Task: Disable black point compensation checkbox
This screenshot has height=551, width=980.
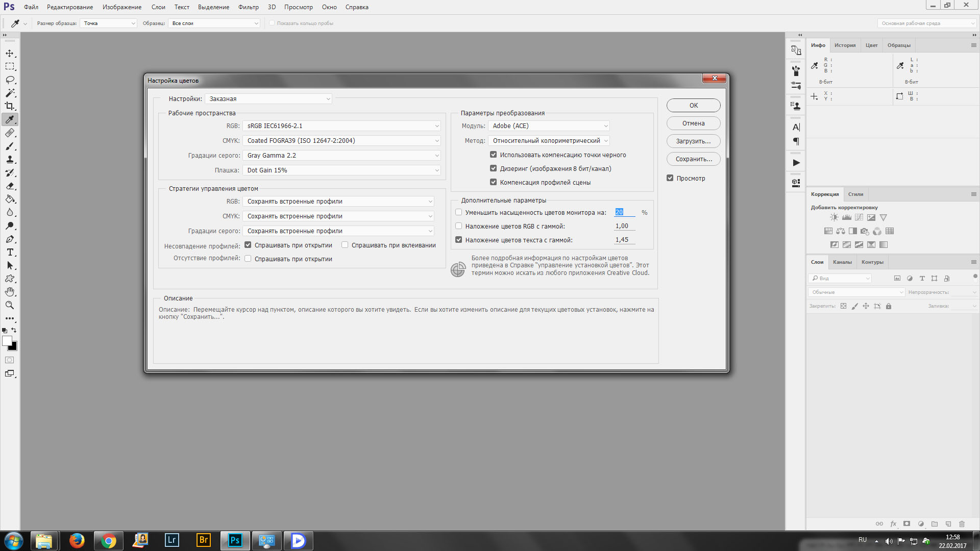Action: [x=493, y=155]
